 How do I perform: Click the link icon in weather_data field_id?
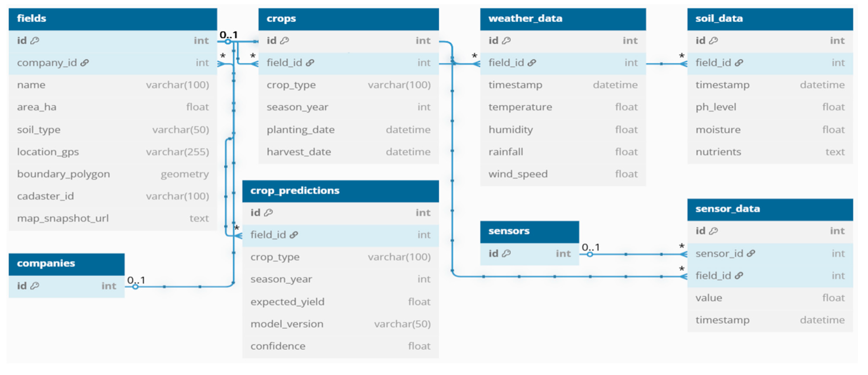pyautogui.click(x=532, y=63)
